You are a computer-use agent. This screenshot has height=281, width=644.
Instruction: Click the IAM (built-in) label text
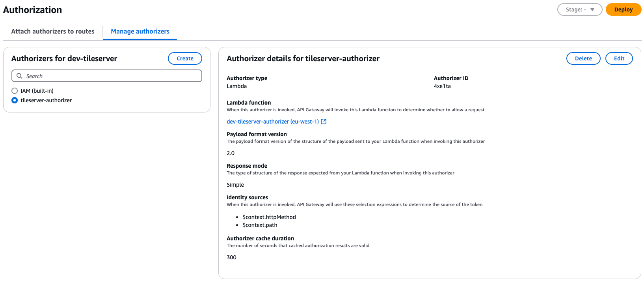pyautogui.click(x=37, y=91)
